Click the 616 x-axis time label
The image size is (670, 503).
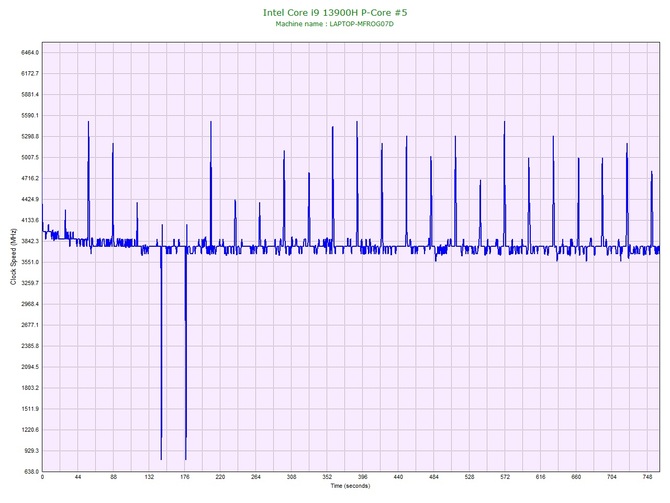point(541,477)
